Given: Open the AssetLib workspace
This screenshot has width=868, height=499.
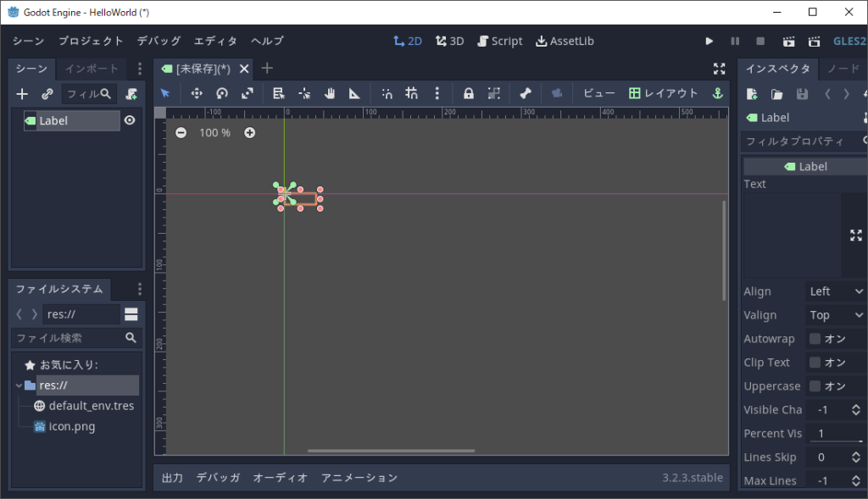Looking at the screenshot, I should click(x=565, y=41).
